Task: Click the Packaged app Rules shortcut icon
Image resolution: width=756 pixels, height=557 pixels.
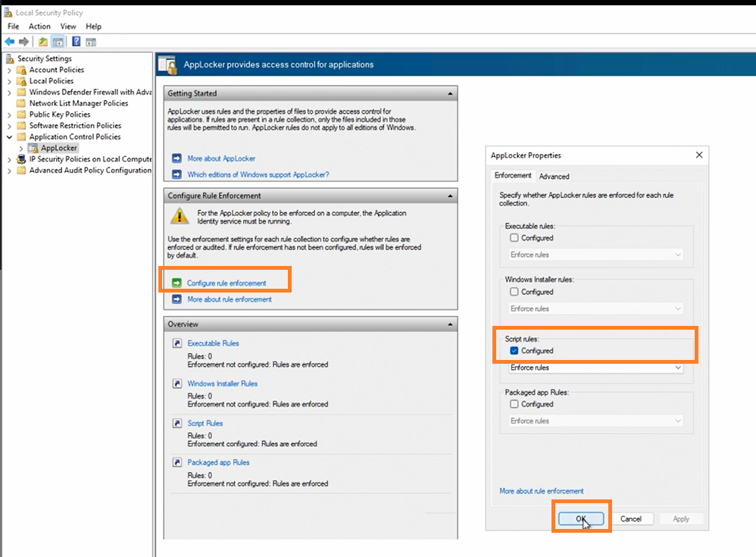Action: 177,462
